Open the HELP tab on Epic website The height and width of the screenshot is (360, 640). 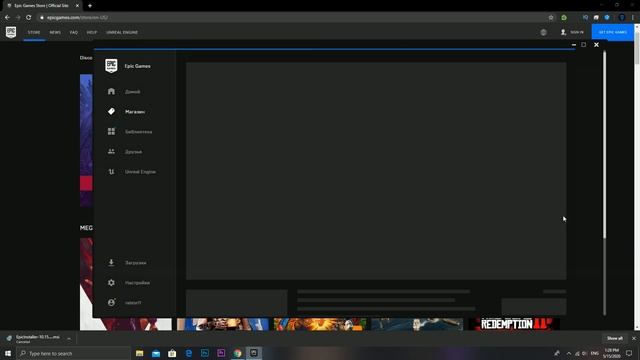point(92,32)
